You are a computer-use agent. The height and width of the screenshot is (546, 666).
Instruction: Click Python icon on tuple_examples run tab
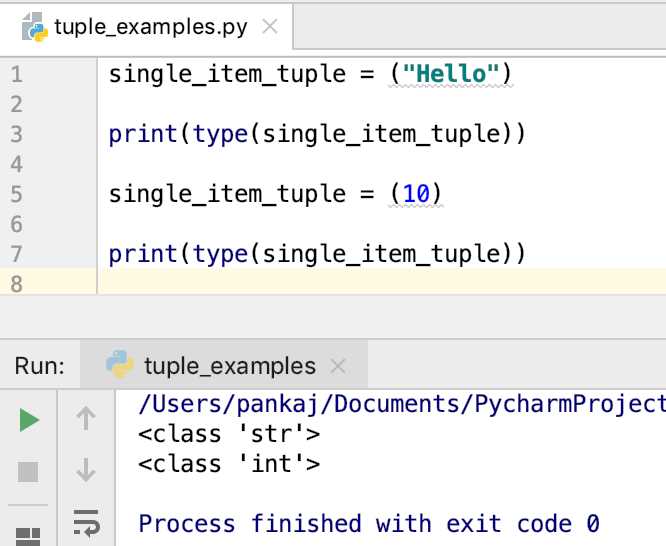(119, 365)
